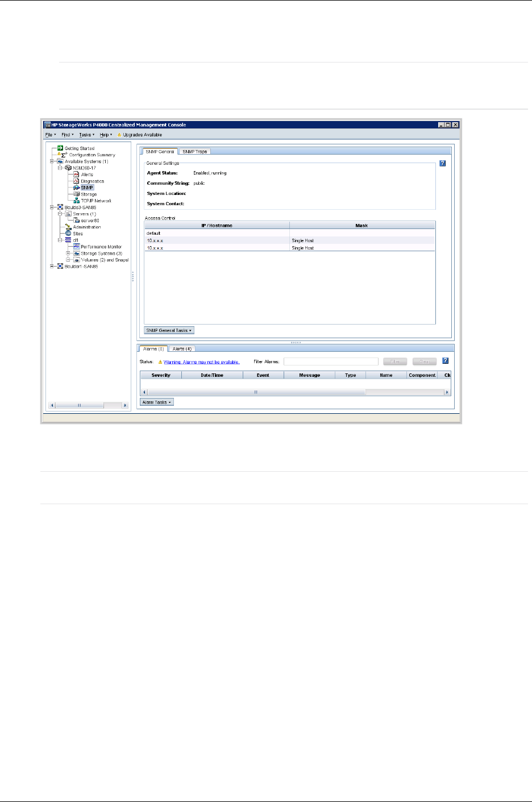The image size is (532, 802).
Task: Expand the Boulder1-SAN85 management group
Action: pyautogui.click(x=52, y=267)
